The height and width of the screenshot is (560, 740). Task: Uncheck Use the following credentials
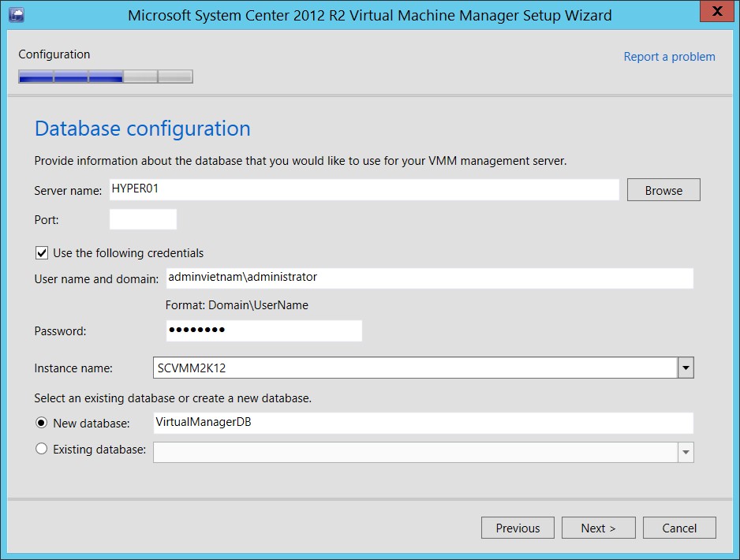click(42, 253)
